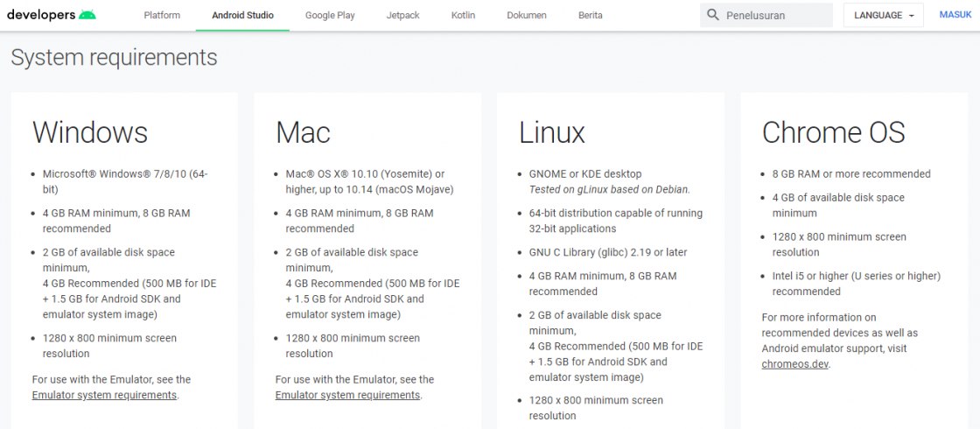Open the LANGUAGE dropdown
This screenshot has height=429, width=980.
[x=883, y=15]
